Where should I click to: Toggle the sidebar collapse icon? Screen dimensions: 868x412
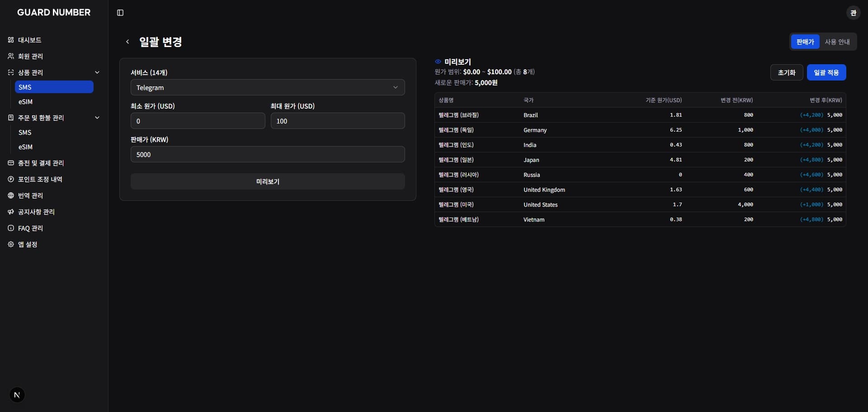click(x=120, y=13)
